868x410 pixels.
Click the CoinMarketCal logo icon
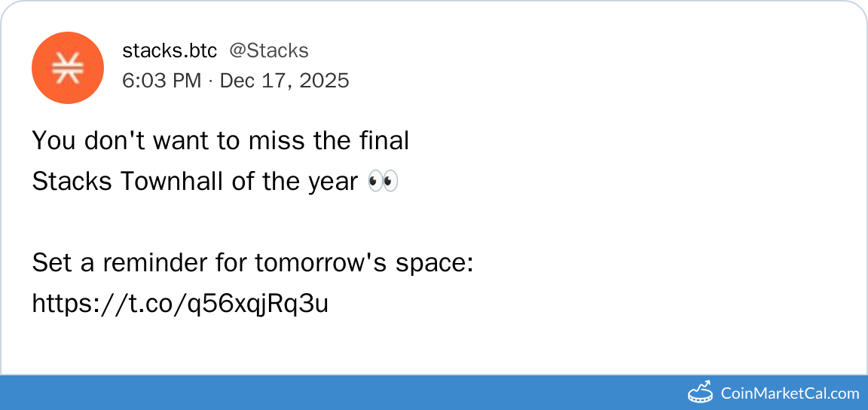coord(701,392)
